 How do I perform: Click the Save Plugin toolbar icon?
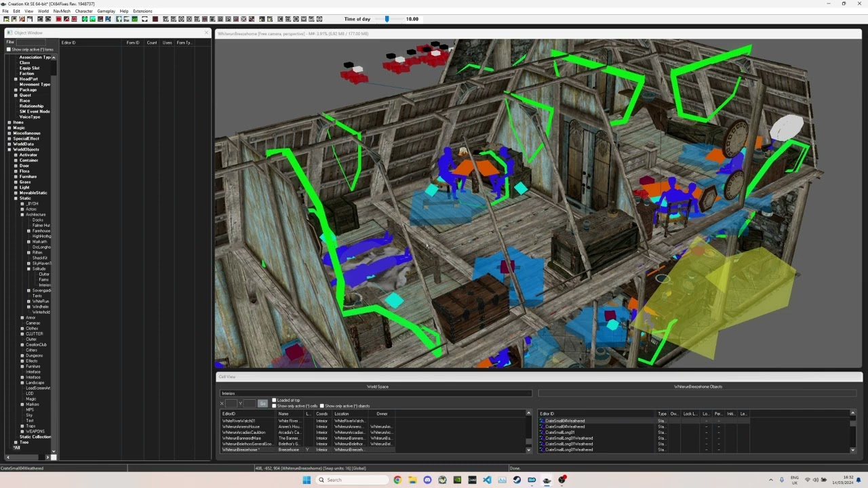(x=14, y=19)
